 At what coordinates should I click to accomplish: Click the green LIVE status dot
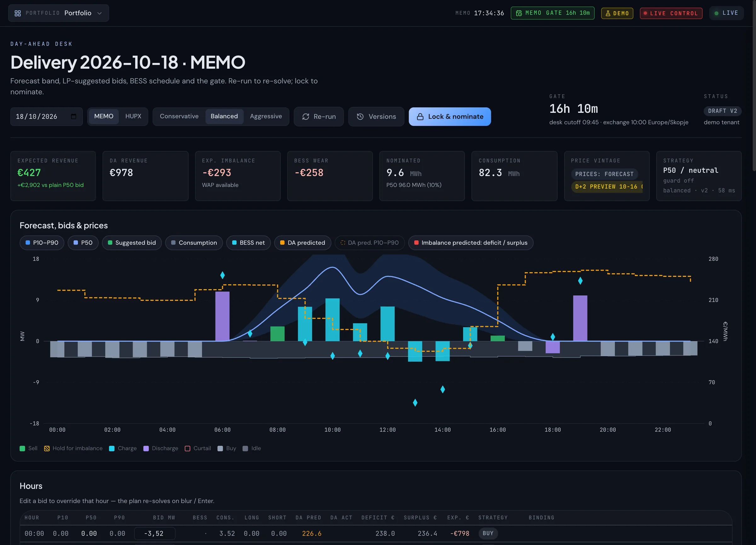point(716,13)
